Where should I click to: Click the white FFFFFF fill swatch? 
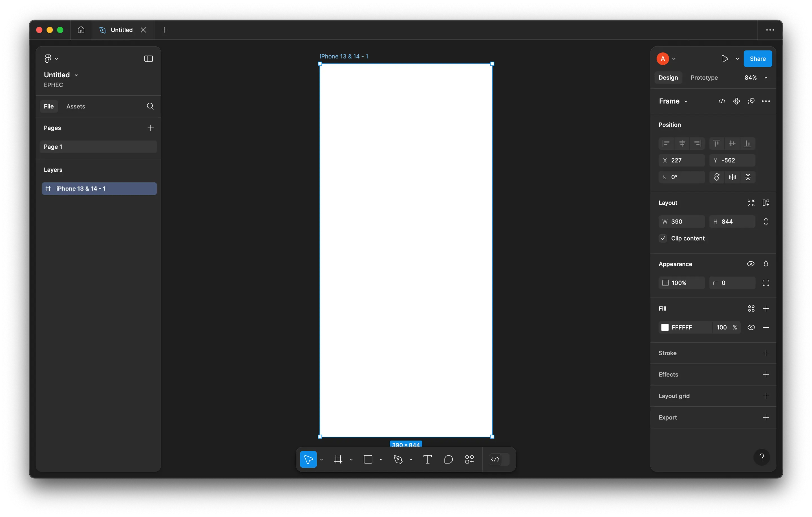(x=665, y=327)
